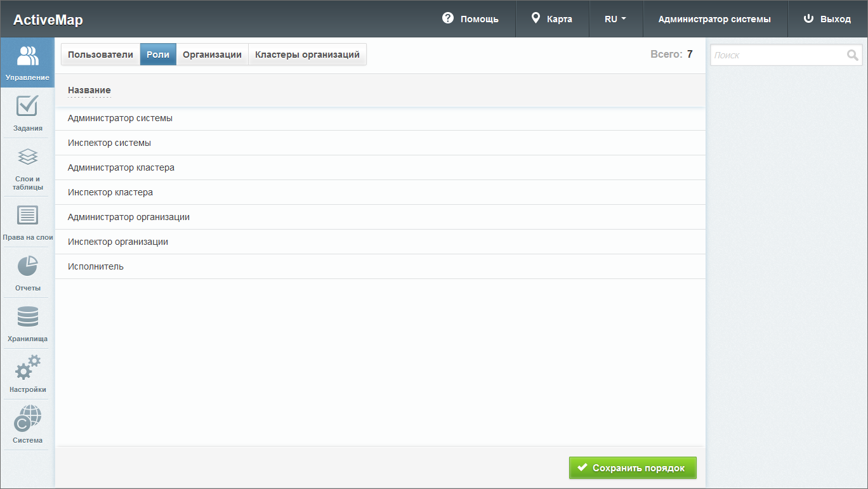Open the Система globe icon
868x489 pixels.
27,419
